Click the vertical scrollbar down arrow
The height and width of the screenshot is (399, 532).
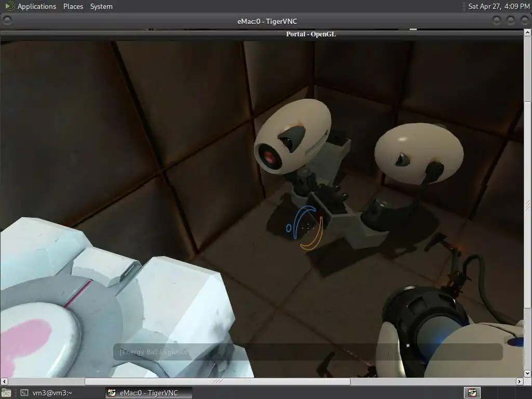click(527, 374)
